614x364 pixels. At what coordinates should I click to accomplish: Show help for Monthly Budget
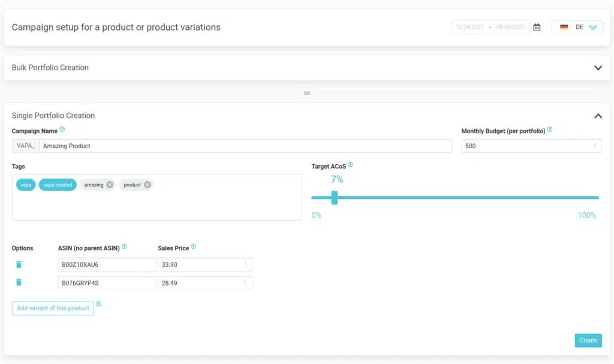coord(550,130)
